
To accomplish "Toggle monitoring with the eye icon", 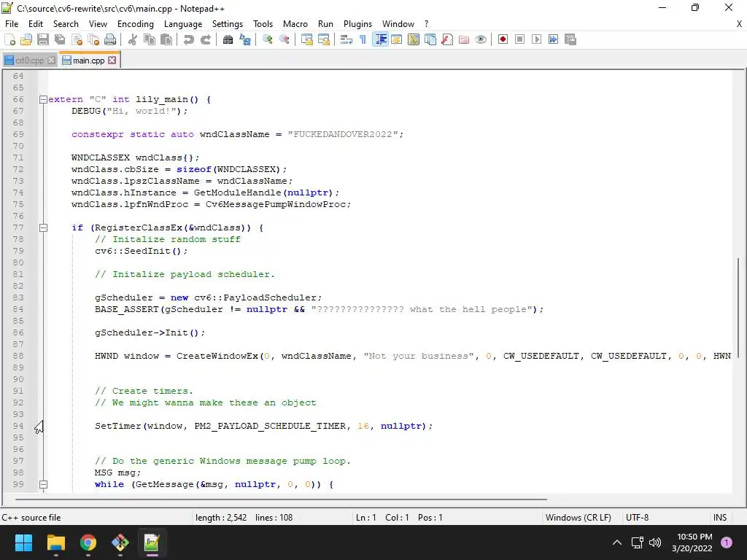I will click(x=481, y=39).
